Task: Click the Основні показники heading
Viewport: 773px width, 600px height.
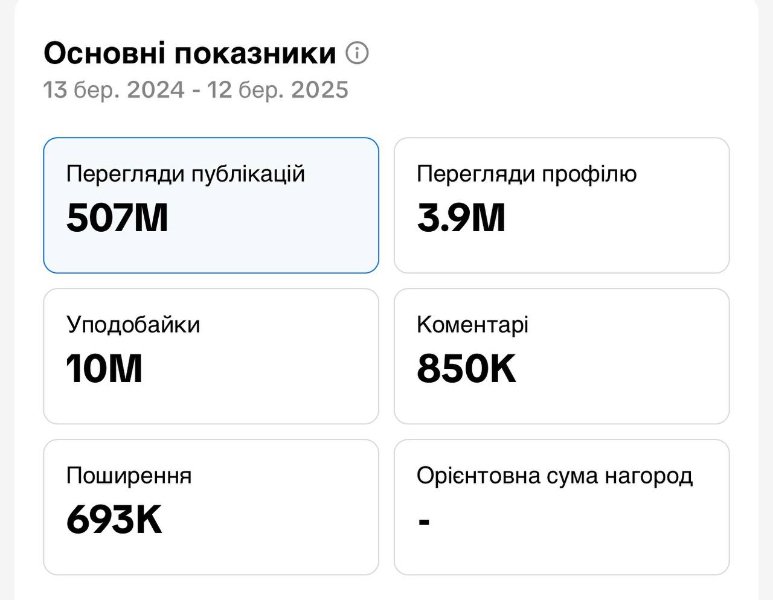Action: pos(189,53)
